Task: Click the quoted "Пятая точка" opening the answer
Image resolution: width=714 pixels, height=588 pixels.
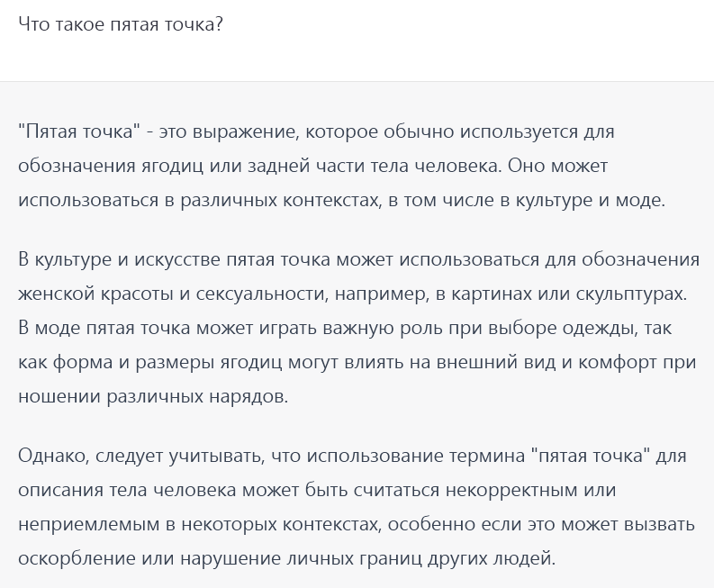Action: pos(79,132)
